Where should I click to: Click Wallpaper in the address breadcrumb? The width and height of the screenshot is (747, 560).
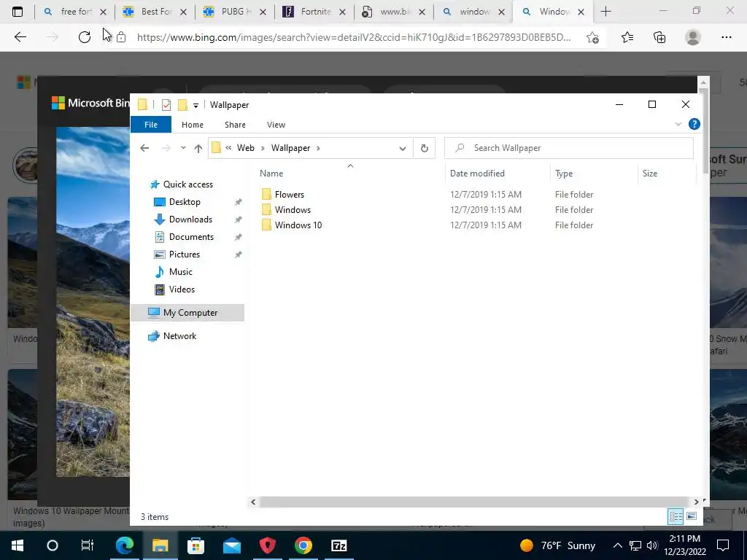[x=290, y=148]
